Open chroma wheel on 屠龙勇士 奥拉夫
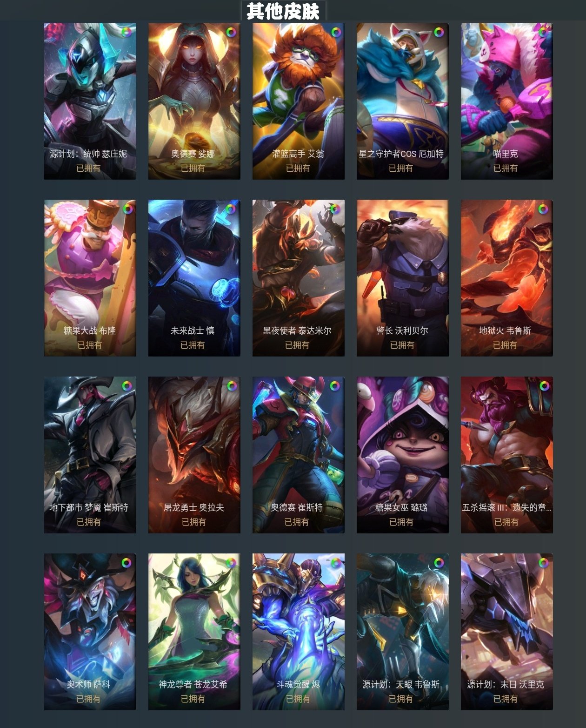586x728 pixels. point(232,386)
